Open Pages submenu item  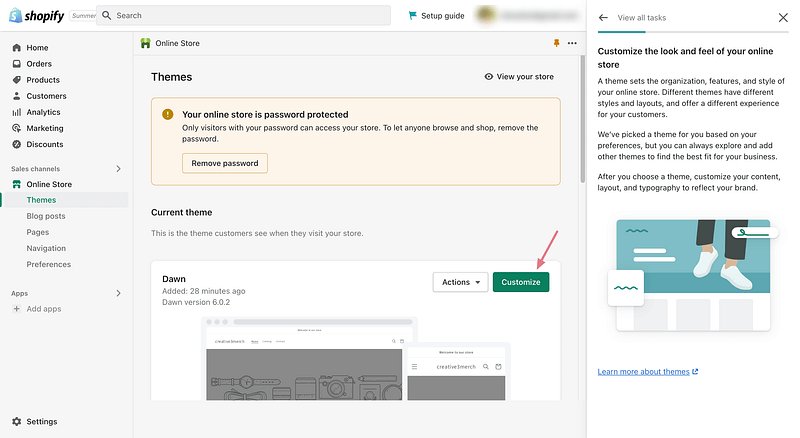pyautogui.click(x=38, y=232)
